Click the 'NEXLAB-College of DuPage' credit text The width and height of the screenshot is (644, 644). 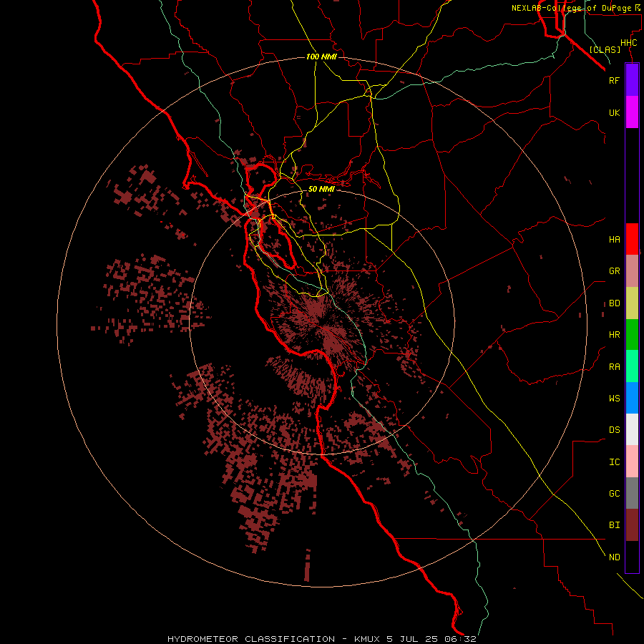571,8
